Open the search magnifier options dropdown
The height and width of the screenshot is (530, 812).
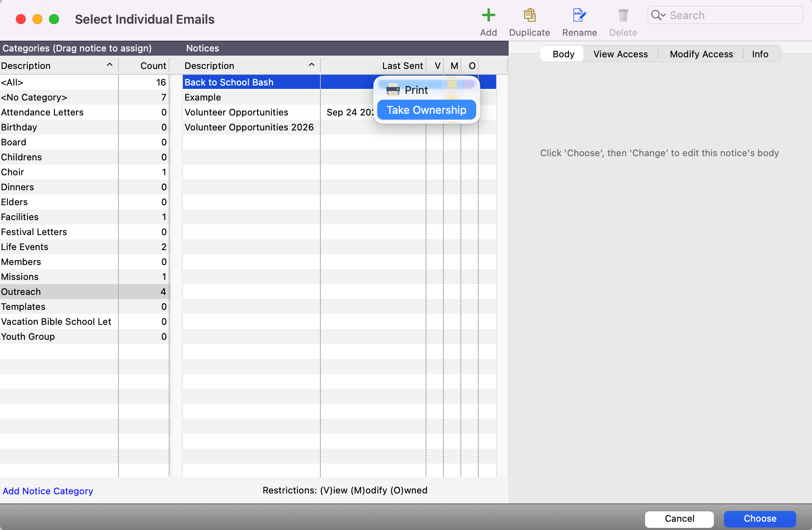[658, 15]
